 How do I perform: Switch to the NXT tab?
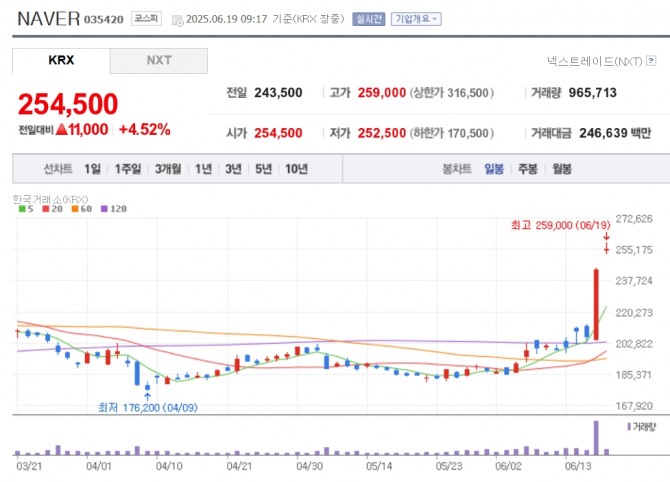159,60
